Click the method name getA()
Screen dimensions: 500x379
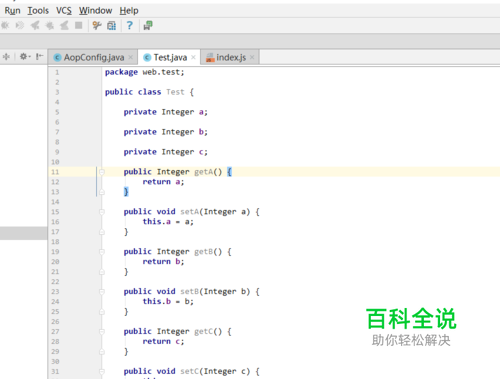coord(208,172)
